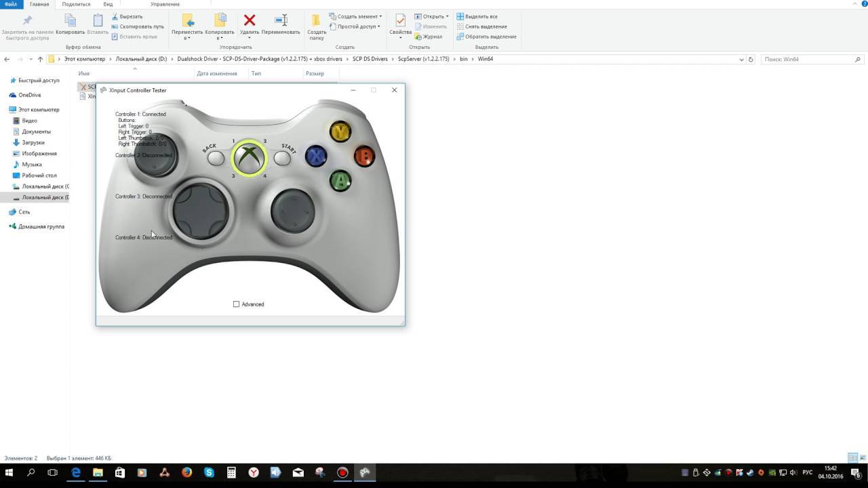Open Skype from the taskbar

tap(209, 472)
